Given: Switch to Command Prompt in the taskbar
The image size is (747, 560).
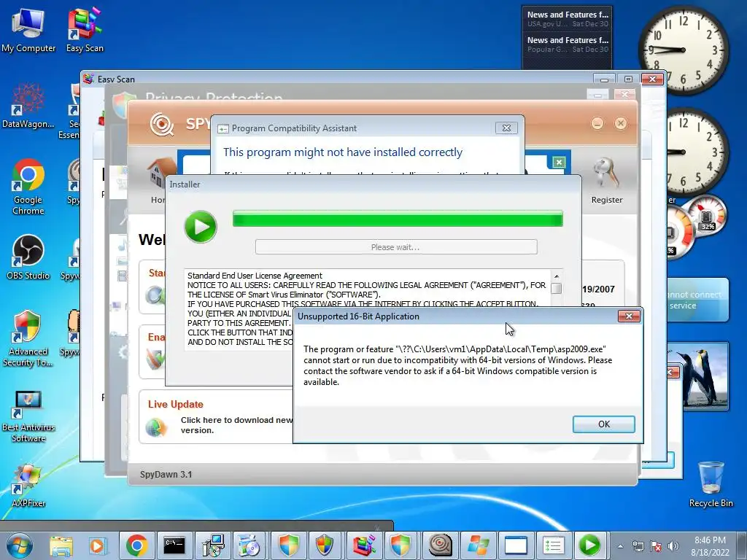Looking at the screenshot, I should 174,545.
